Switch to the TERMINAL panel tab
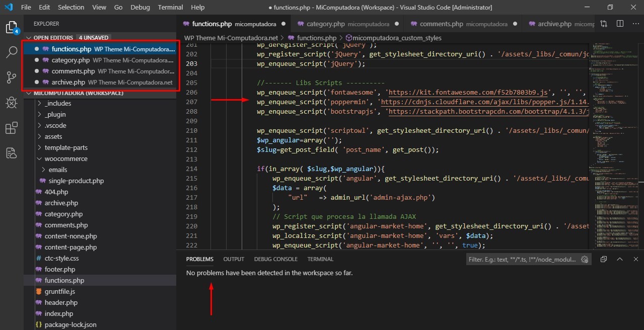 point(320,259)
